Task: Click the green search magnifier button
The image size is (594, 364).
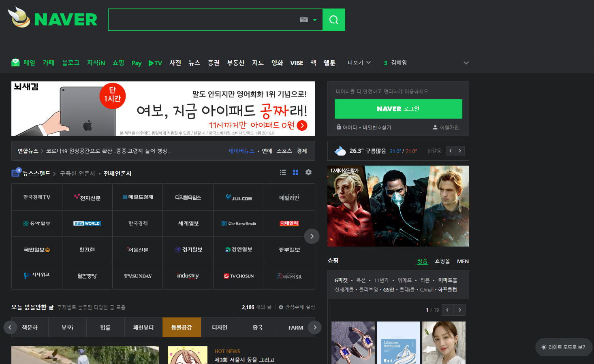Action: (334, 20)
